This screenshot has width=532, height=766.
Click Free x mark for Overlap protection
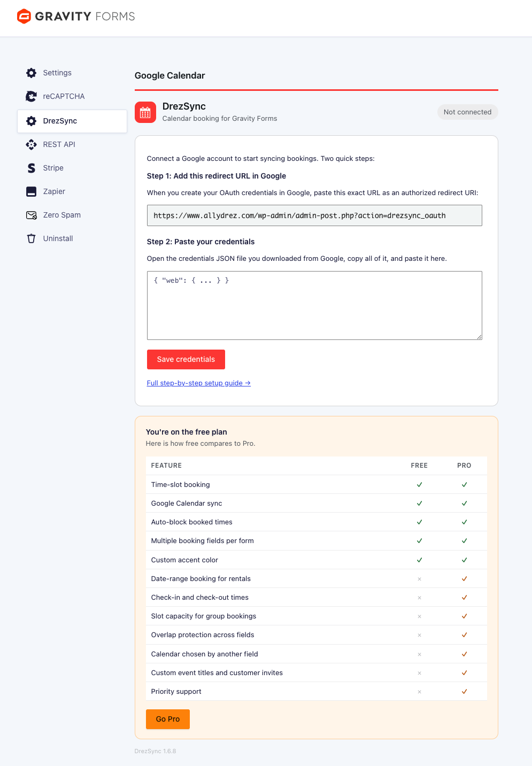pyautogui.click(x=419, y=635)
